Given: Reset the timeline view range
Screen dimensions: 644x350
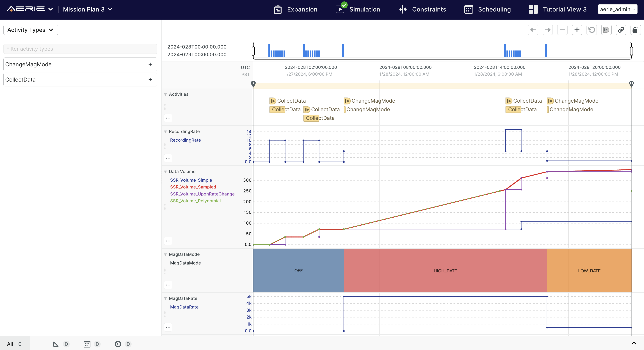Looking at the screenshot, I should click(x=592, y=30).
